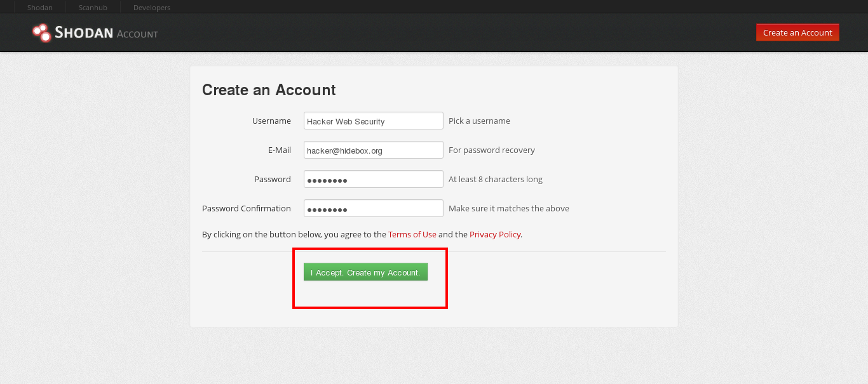Click the red Create an Account button
Image resolution: width=868 pixels, height=384 pixels.
tap(797, 32)
